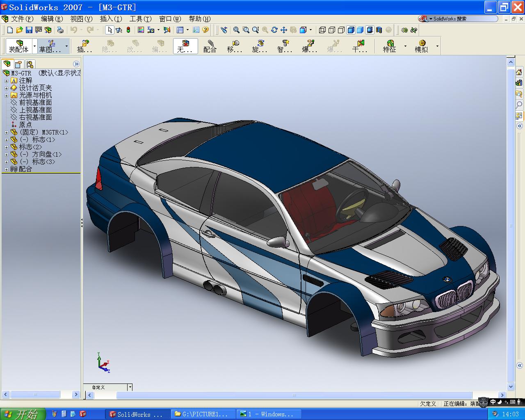Click the viewport horizontal scrollbar thumb
525x420 pixels.
294,395
